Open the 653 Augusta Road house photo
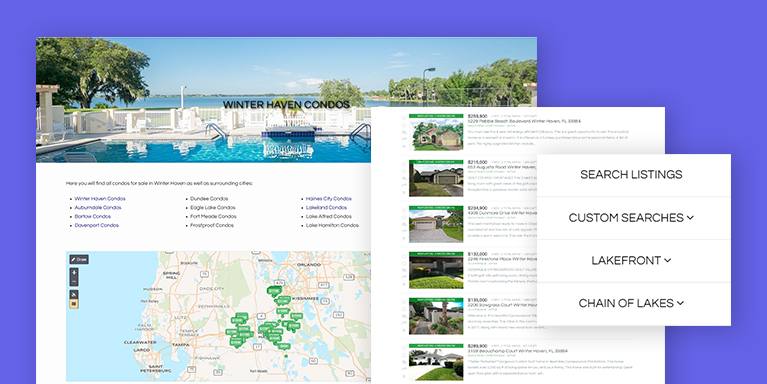The height and width of the screenshot is (384, 767). click(x=436, y=178)
